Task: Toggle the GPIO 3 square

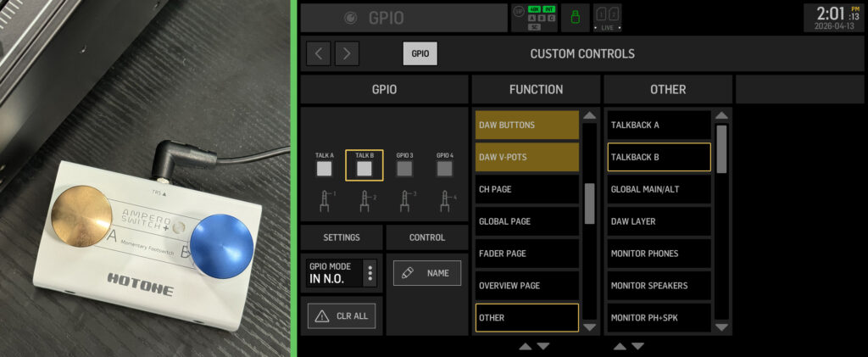Action: click(404, 168)
